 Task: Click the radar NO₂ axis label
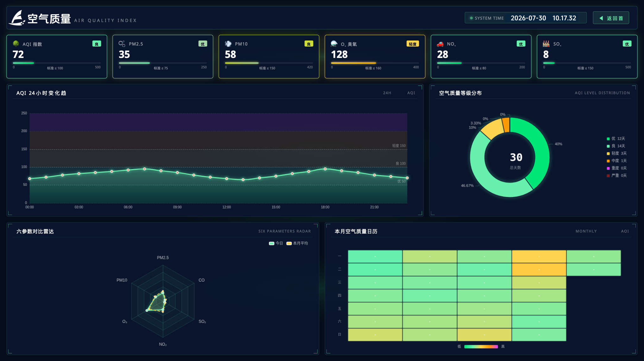(x=163, y=345)
